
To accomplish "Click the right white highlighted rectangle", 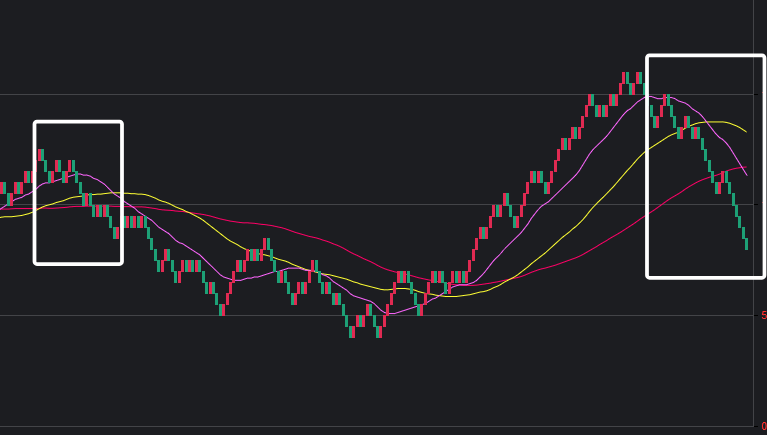I will 705,57.
